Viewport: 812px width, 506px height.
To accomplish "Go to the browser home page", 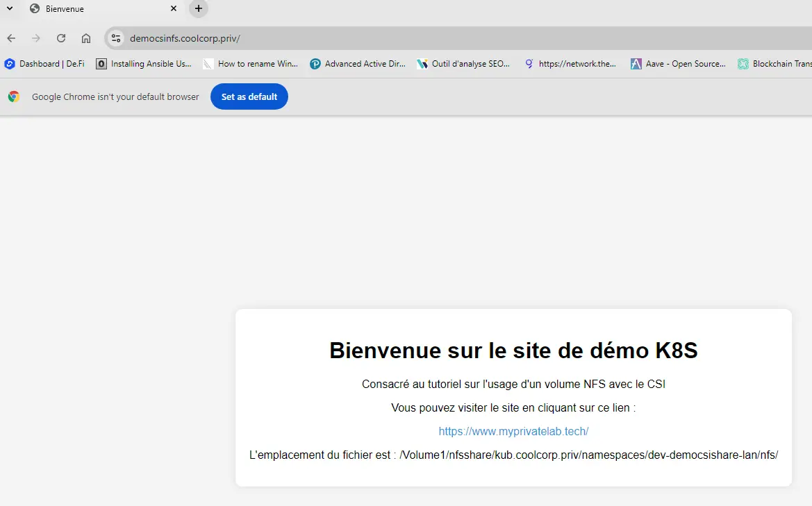I will [86, 38].
